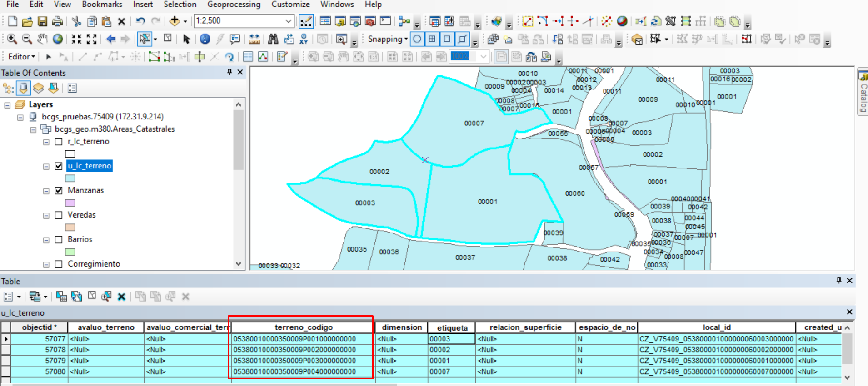Click the Manzanas purple symbol swatch

click(x=70, y=203)
